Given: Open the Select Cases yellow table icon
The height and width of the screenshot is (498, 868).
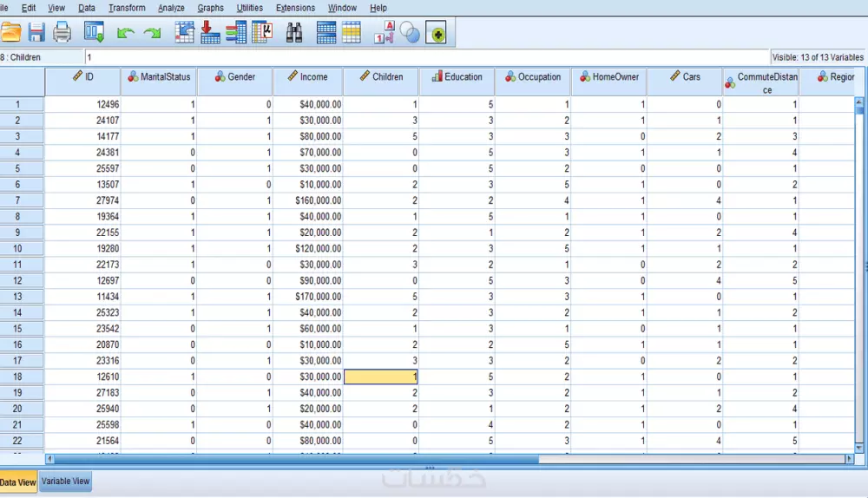Looking at the screenshot, I should pos(352,33).
